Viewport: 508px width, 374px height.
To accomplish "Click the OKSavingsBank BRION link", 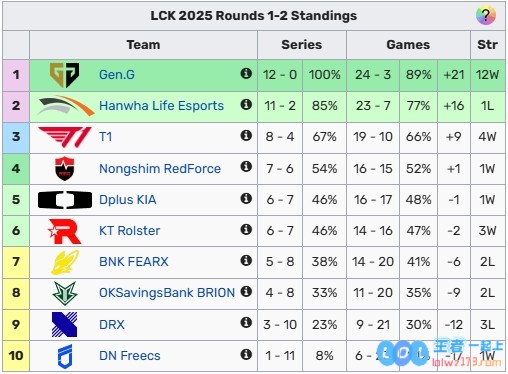I will coord(167,293).
